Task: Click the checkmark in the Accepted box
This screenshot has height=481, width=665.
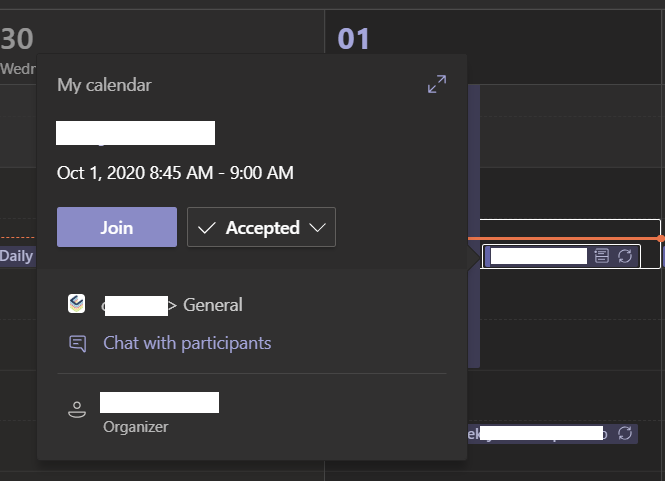Action: click(207, 228)
